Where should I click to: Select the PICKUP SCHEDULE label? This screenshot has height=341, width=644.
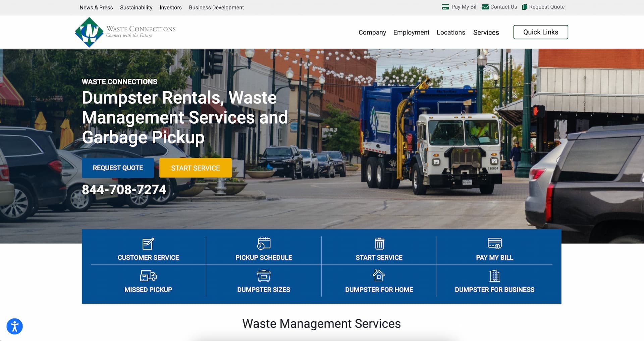tap(264, 258)
